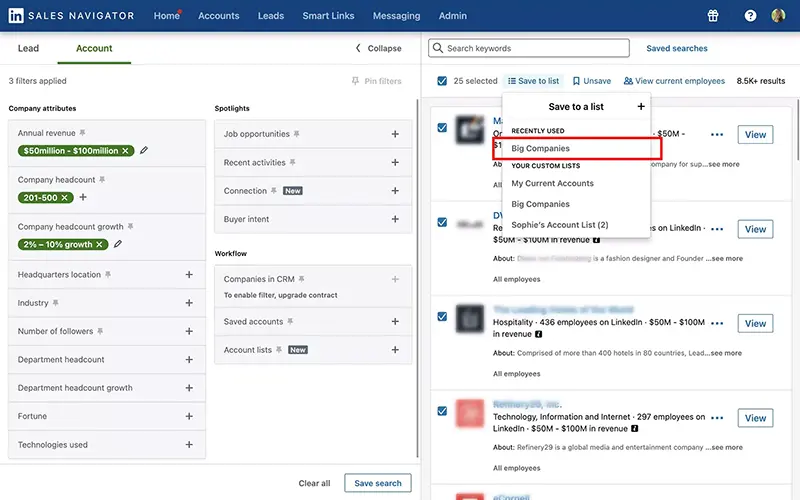
Task: Expand Buyer intent spotlight
Action: click(395, 219)
